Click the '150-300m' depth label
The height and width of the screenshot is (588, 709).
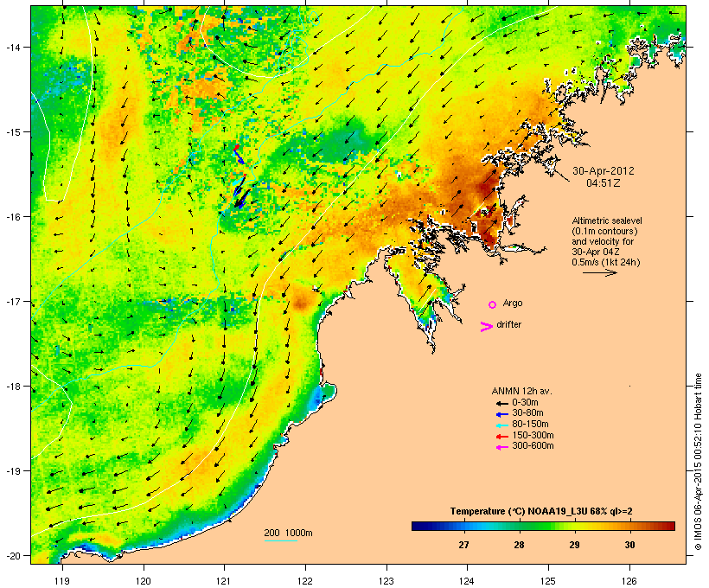(x=533, y=436)
